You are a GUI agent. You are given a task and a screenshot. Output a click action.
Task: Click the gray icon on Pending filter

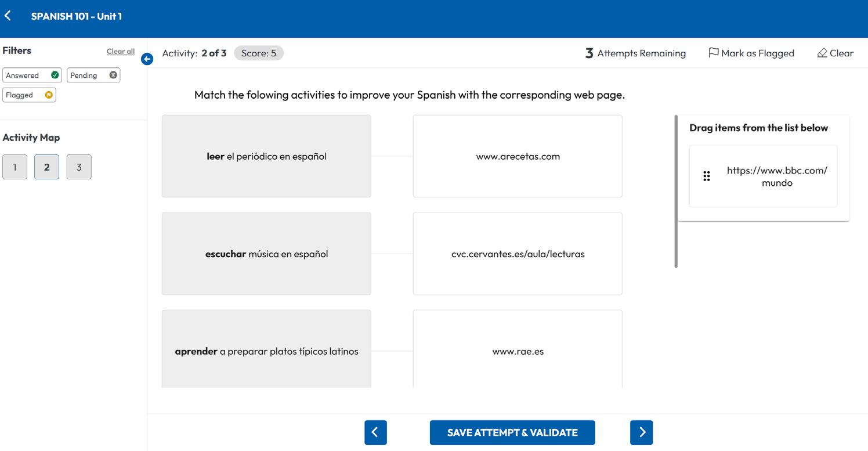pos(113,75)
